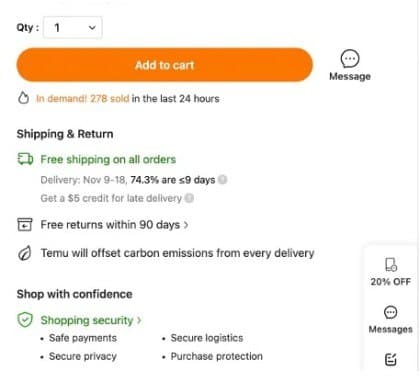This screenshot has width=419, height=376.
Task: Click the flame in-demand icon
Action: (23, 98)
